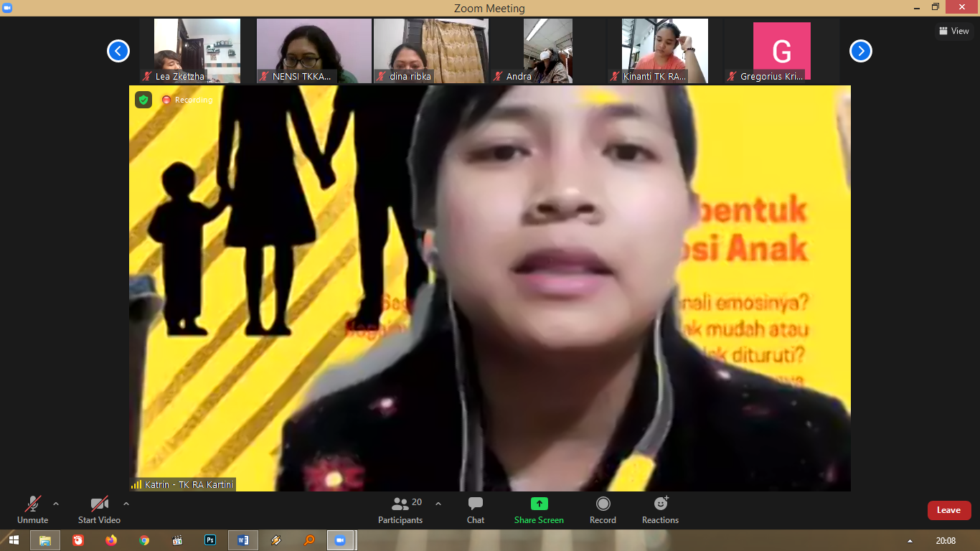Screen dimensions: 980x551
Task: Click muted mic icon on dina ribka tile
Action: coord(382,76)
